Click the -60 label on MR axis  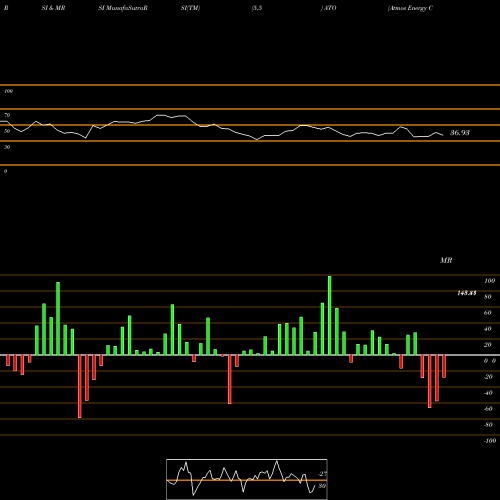tap(488, 409)
